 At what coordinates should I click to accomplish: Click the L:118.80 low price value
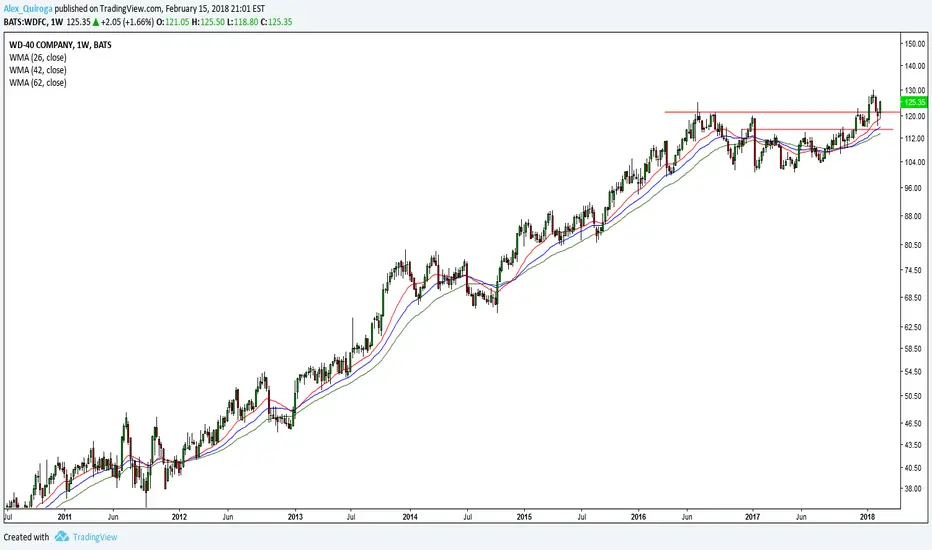click(x=243, y=22)
